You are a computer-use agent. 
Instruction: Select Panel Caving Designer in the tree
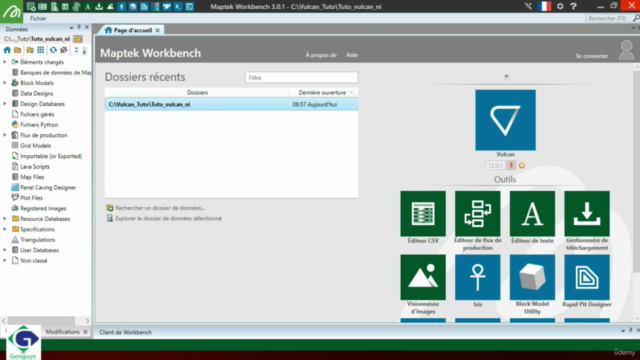coord(48,187)
